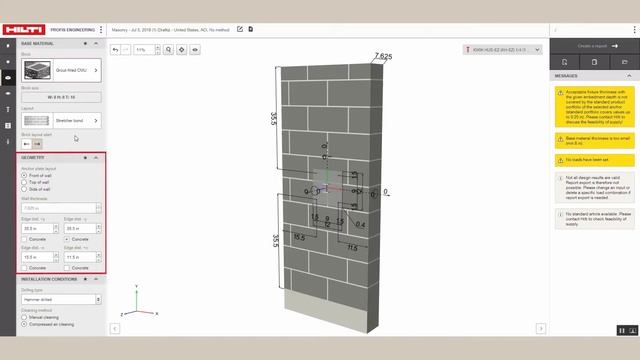
Task: Click the Redo arrow in viewer toolbar
Action: (126, 50)
